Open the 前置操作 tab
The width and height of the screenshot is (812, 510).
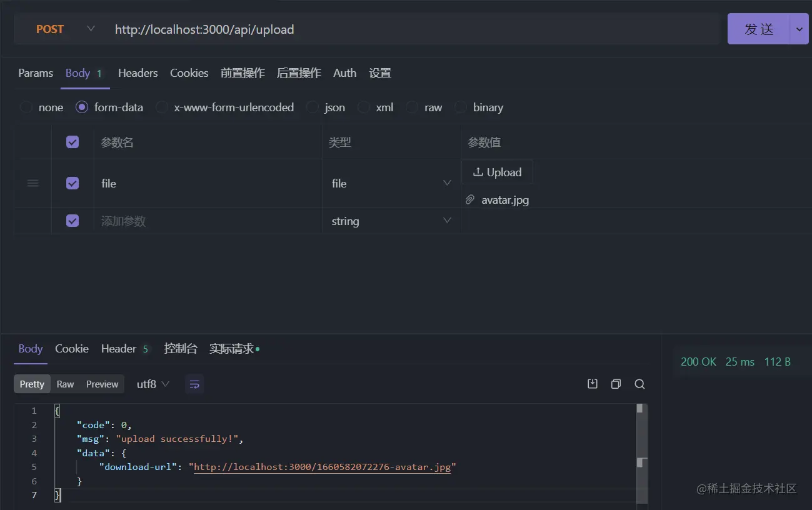click(243, 73)
